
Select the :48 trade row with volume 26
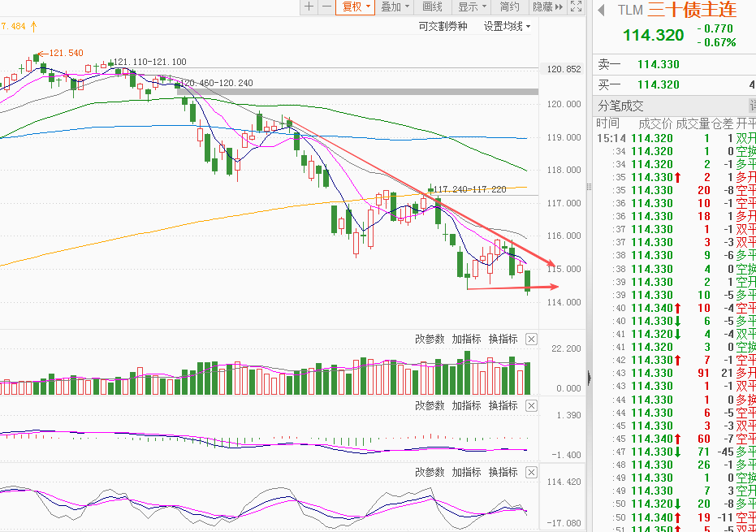(674, 465)
